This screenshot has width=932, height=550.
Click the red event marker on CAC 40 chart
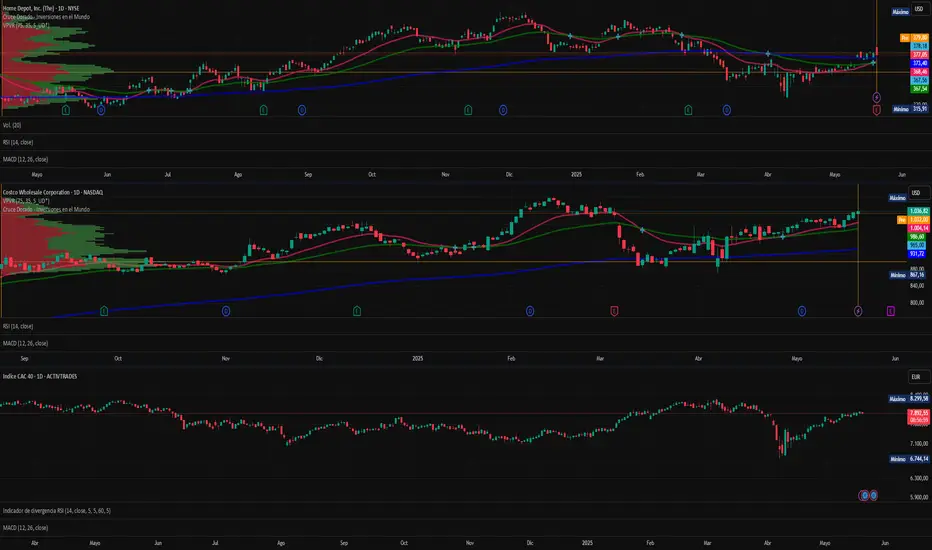(x=863, y=495)
